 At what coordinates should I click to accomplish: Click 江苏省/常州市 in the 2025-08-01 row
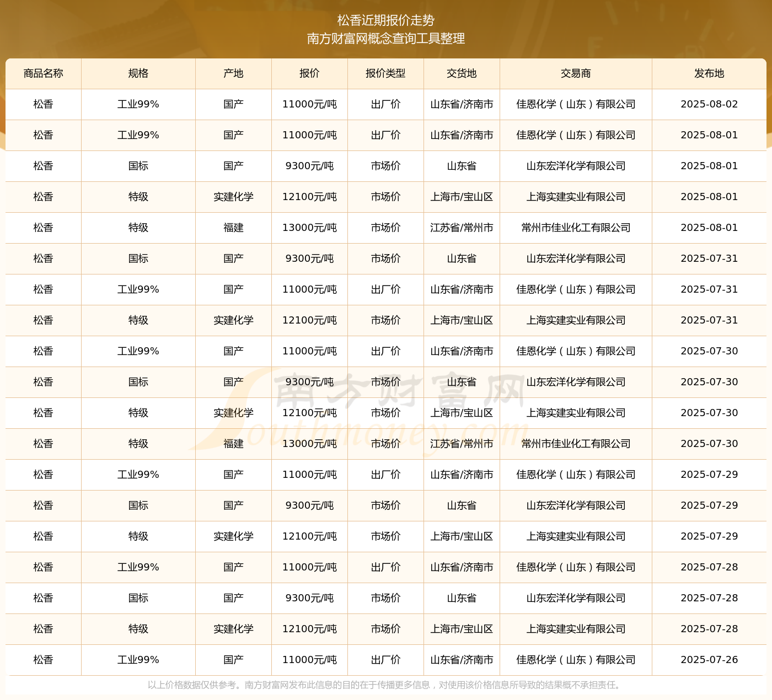point(462,228)
